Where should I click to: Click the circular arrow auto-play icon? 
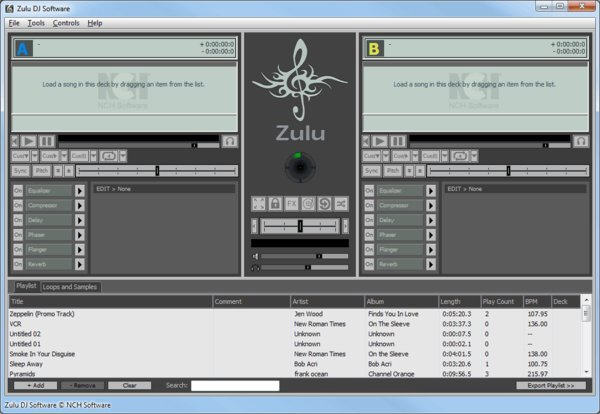(x=324, y=204)
